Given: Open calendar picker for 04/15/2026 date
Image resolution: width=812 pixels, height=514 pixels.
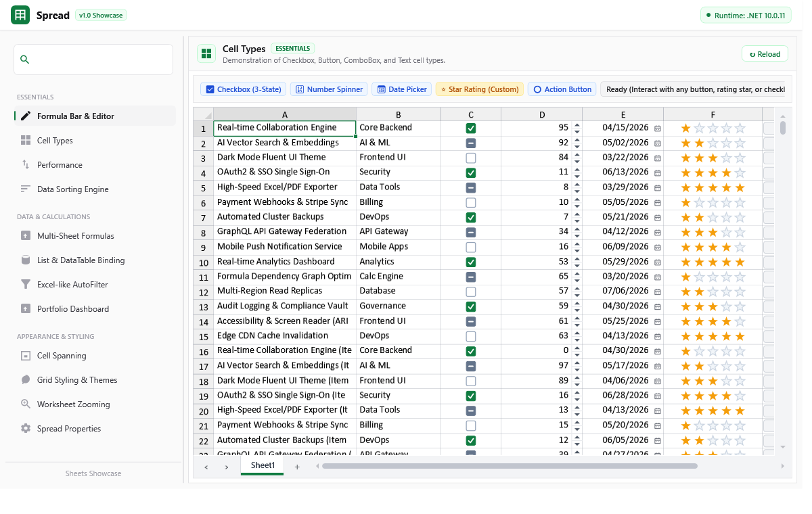Looking at the screenshot, I should pyautogui.click(x=658, y=128).
